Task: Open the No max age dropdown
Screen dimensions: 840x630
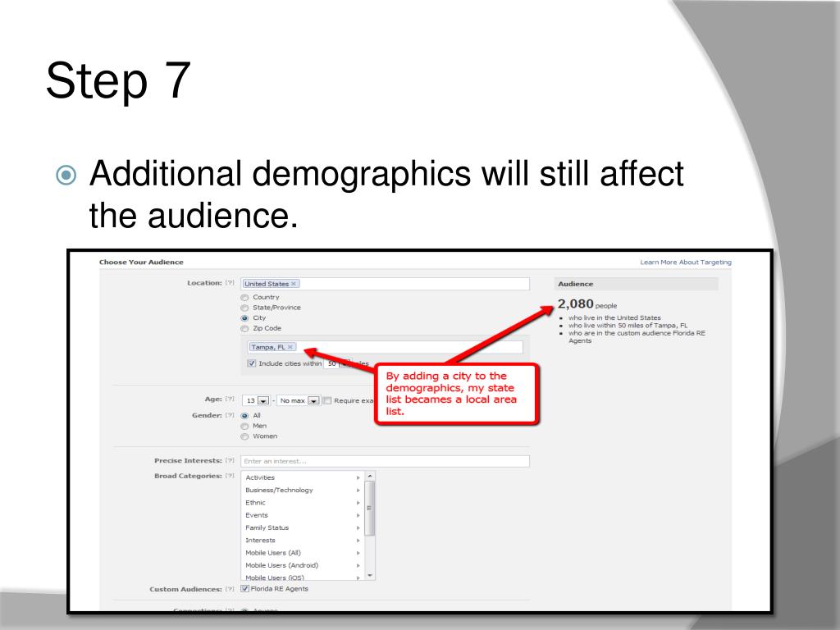Action: coord(299,400)
